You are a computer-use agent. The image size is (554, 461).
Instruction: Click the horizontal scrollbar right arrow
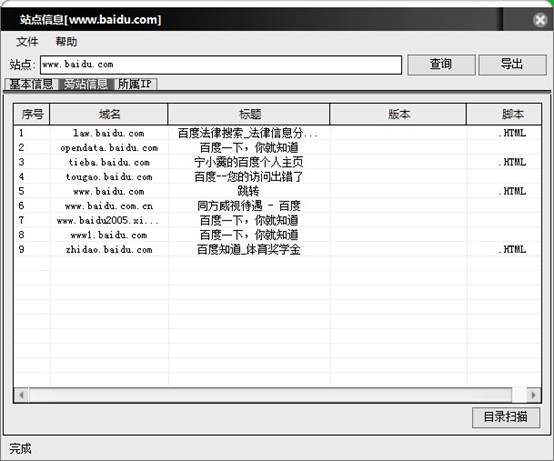[x=534, y=395]
